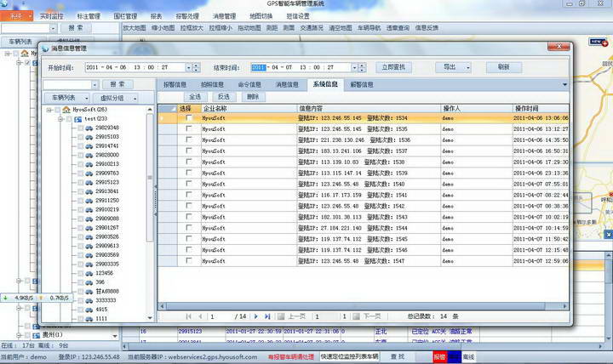613x364 pixels.
Task: Open the end time date dropdown
Action: click(354, 68)
